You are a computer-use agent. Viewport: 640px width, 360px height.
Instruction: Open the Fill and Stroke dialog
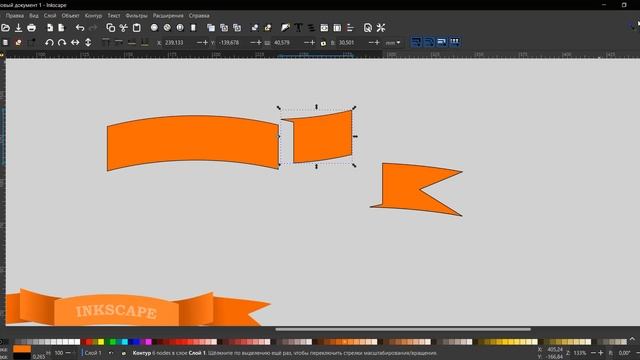[285, 28]
